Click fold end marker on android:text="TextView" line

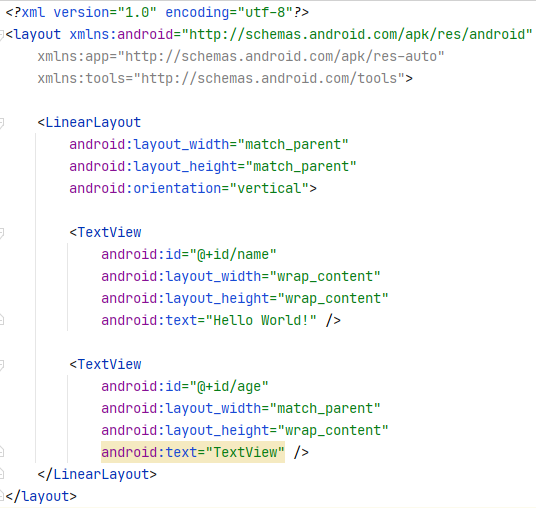[1, 452]
